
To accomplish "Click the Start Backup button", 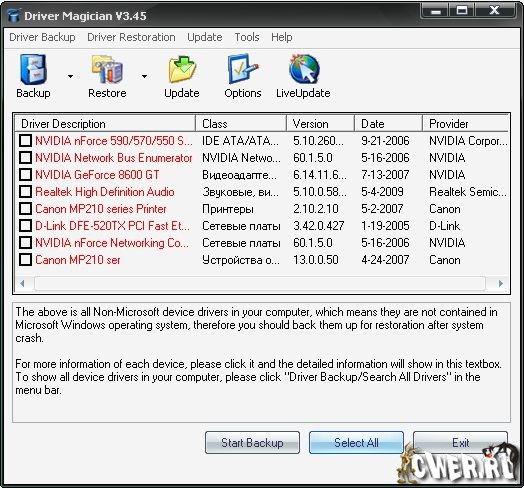I will (252, 443).
